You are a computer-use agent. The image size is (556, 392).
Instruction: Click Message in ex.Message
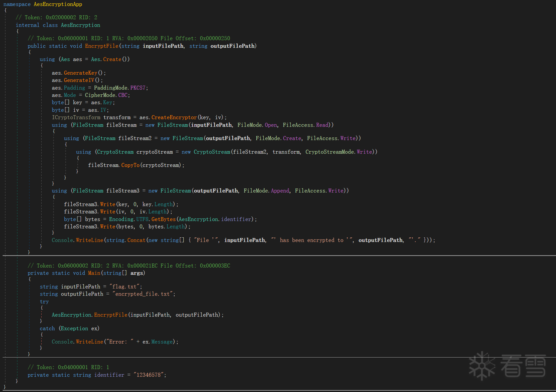pyautogui.click(x=162, y=342)
